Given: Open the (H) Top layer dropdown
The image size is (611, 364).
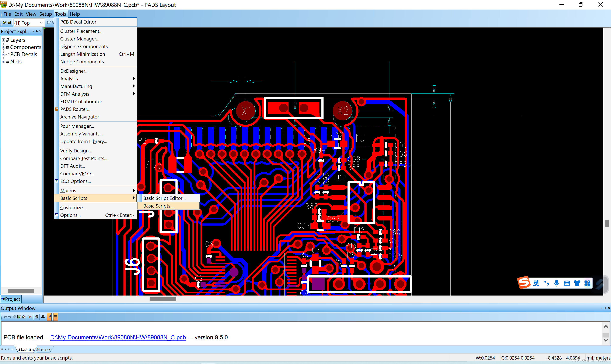Looking at the screenshot, I should click(x=41, y=23).
